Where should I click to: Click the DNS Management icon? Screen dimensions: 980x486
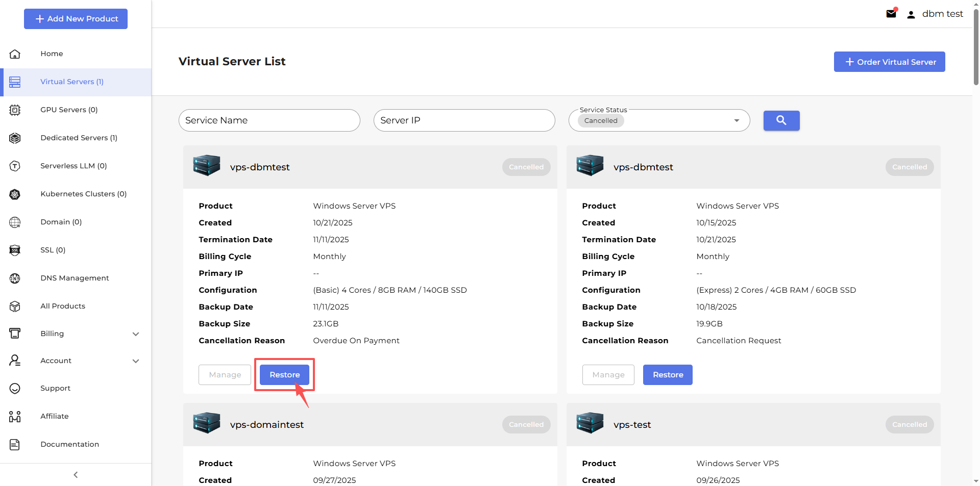[15, 278]
